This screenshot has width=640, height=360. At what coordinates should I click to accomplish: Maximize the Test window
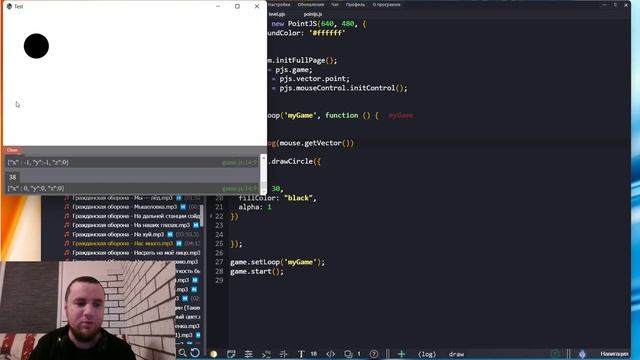237,7
